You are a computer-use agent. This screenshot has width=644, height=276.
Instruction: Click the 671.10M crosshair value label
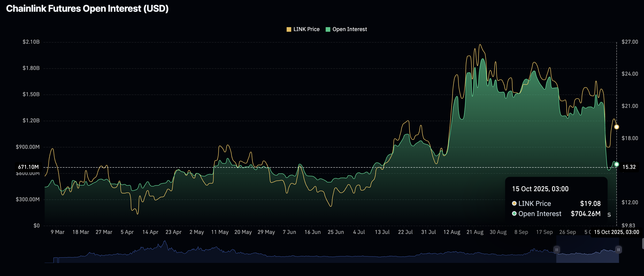coord(28,167)
